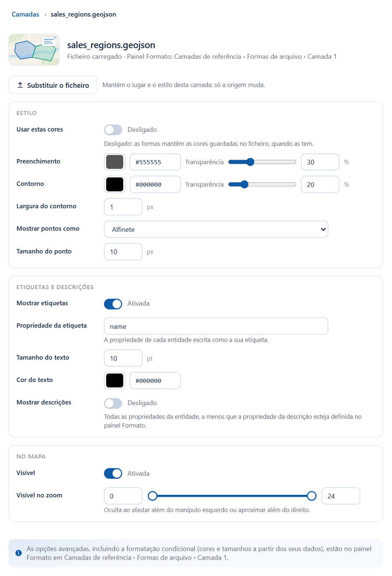Open the Preenchimento gray color swatch
The height and width of the screenshot is (576, 392).
pos(115,162)
